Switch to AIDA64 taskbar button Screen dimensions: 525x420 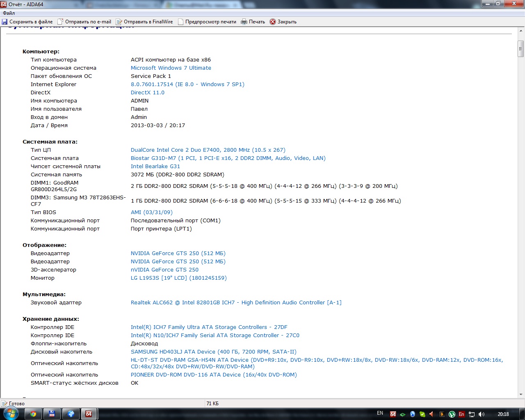tap(89, 414)
